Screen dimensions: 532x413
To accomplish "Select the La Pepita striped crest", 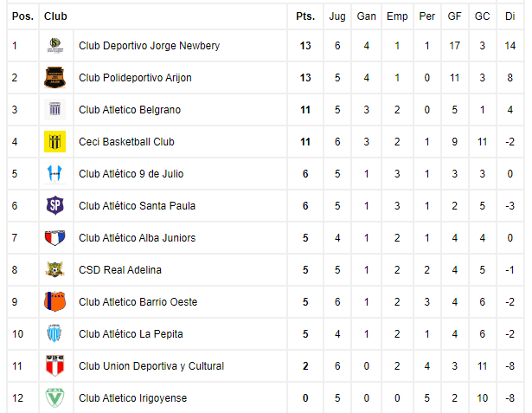I will click(55, 333).
